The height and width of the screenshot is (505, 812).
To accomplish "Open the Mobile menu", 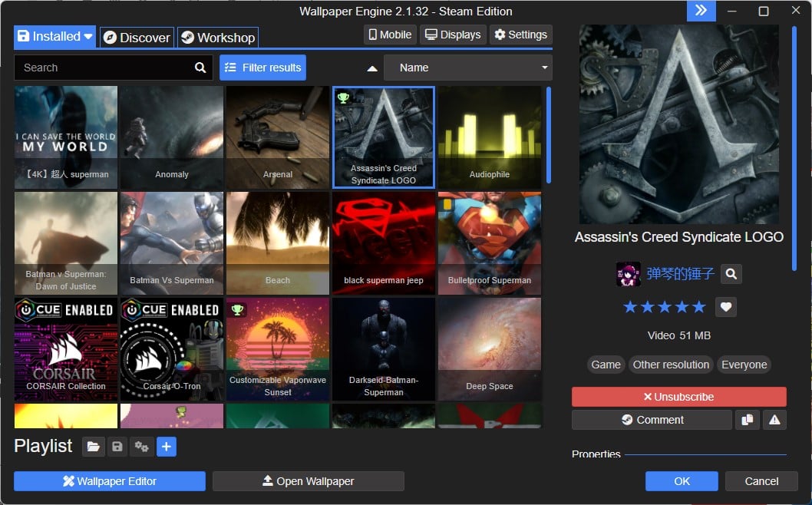I will 390,35.
